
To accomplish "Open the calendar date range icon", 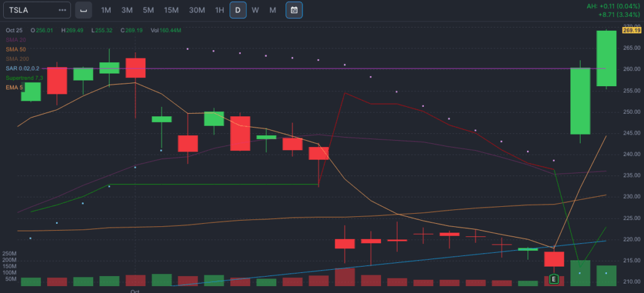I will point(294,10).
